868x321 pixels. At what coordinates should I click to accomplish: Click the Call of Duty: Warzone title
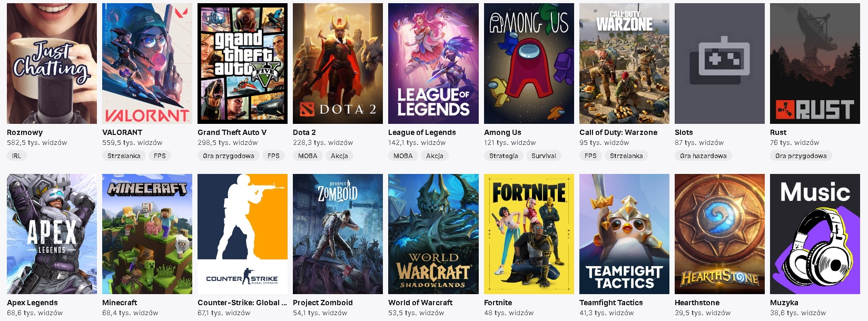coord(618,132)
